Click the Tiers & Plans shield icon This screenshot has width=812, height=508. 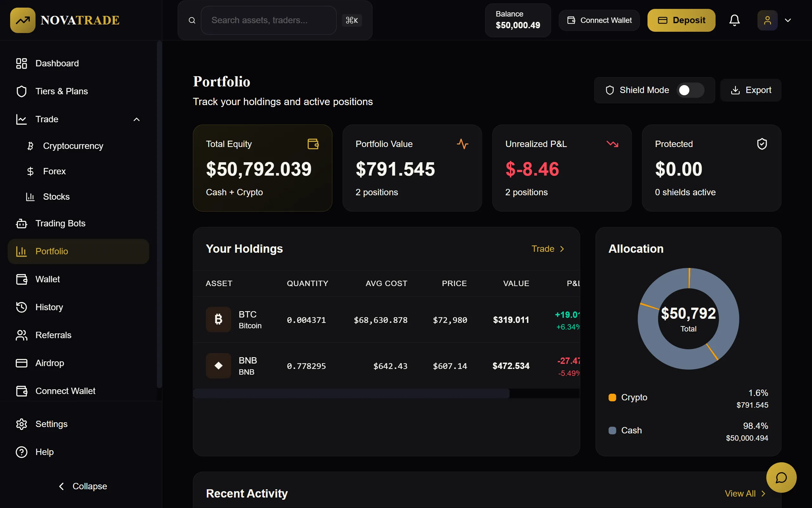[22, 91]
